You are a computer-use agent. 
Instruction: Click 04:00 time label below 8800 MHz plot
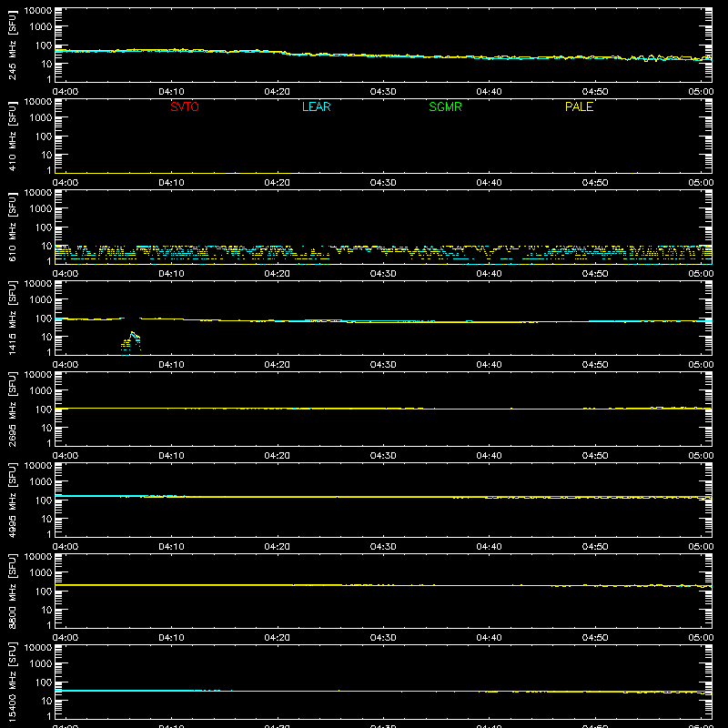coord(66,638)
